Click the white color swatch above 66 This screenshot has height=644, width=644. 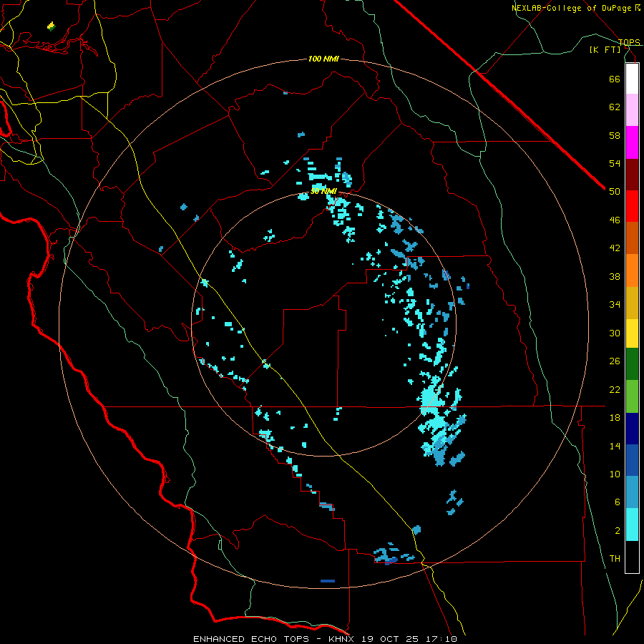(632, 79)
